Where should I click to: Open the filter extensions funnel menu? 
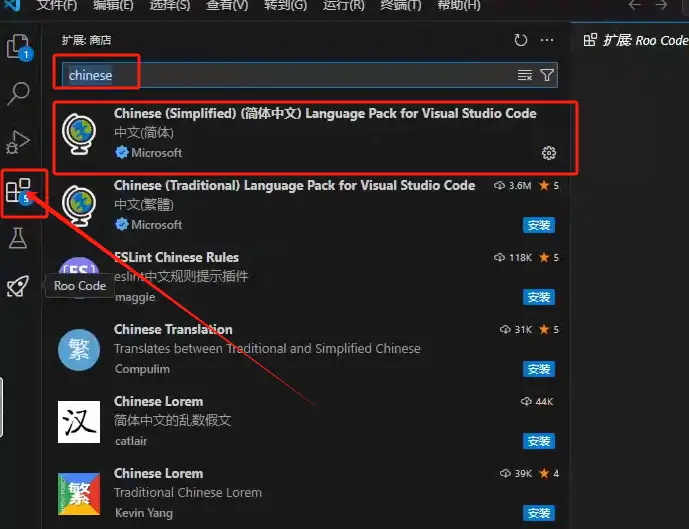pos(547,75)
